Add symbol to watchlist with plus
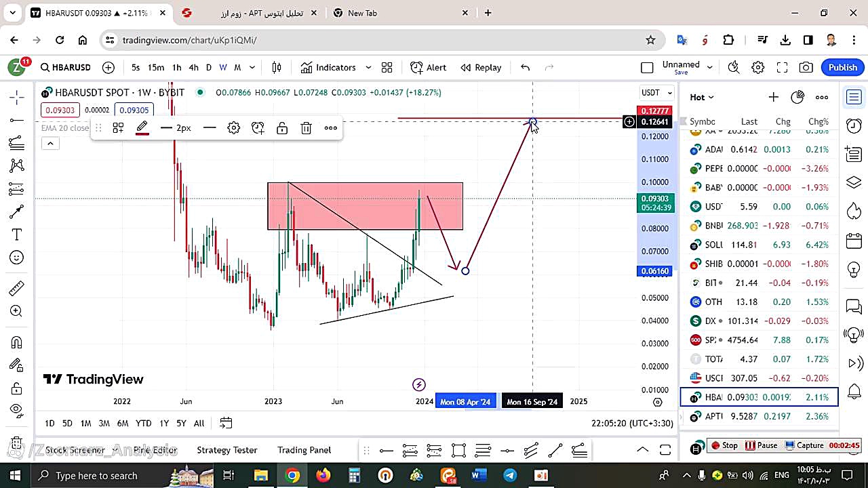This screenshot has width=868, height=488. coord(773,97)
